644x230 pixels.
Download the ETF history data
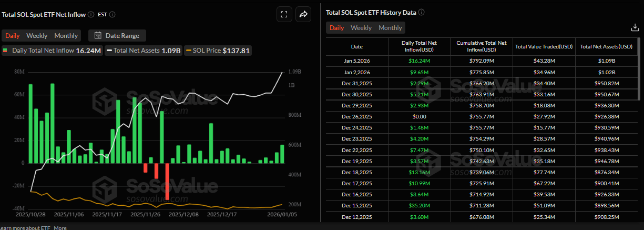point(634,28)
